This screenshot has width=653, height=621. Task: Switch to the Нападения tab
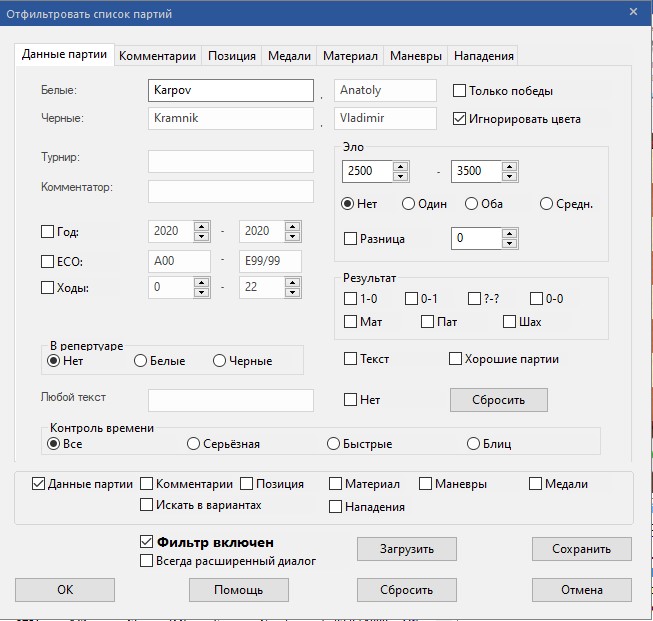tap(484, 56)
